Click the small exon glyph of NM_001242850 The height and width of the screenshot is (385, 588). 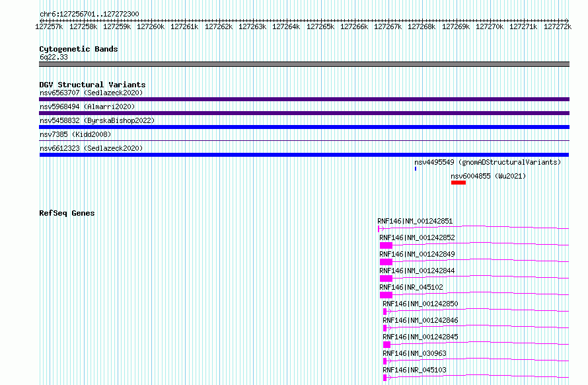pos(385,312)
